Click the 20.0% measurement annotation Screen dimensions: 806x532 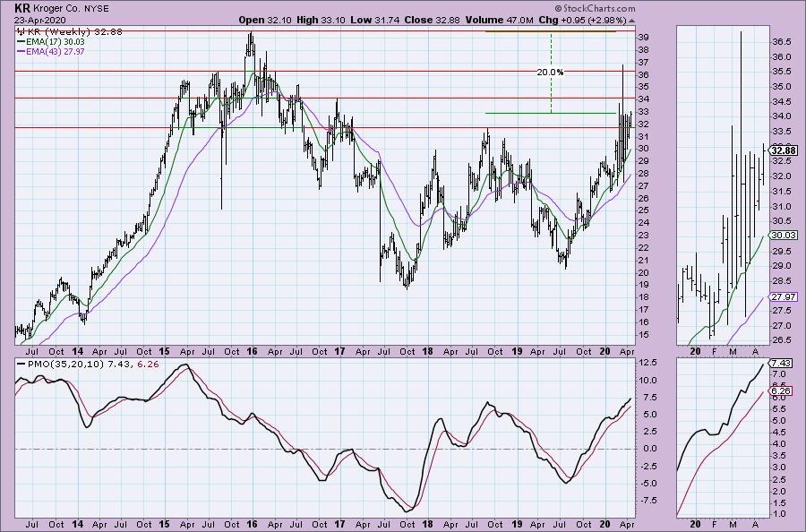click(x=550, y=72)
